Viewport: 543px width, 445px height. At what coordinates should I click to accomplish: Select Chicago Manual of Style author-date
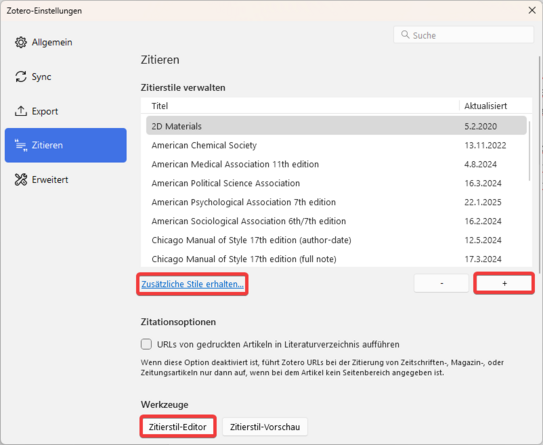336,240
